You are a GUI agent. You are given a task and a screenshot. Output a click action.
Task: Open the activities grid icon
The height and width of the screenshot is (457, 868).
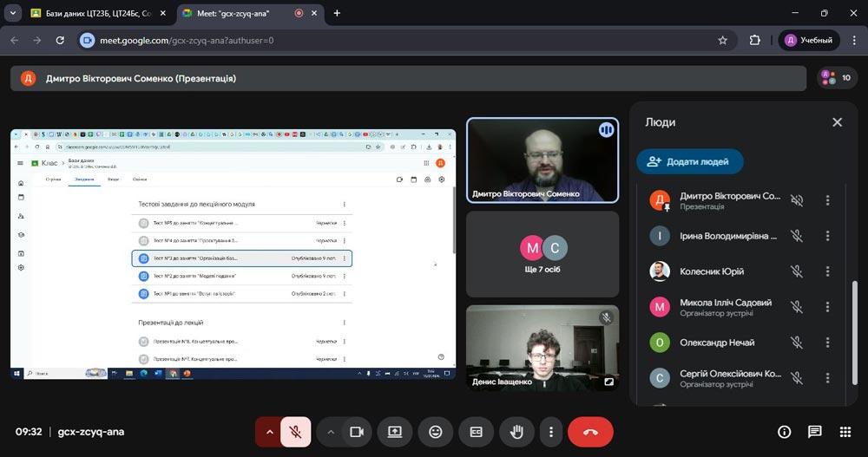point(845,432)
